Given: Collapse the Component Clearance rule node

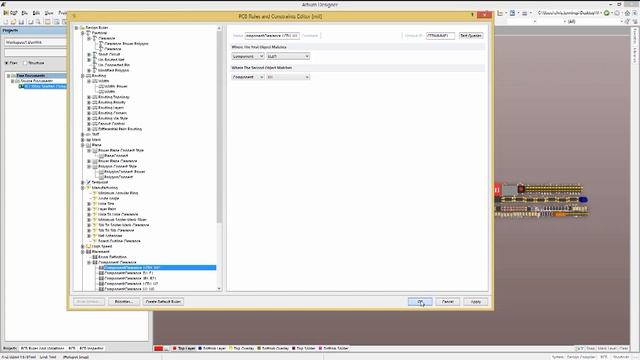Looking at the screenshot, I should (89, 262).
